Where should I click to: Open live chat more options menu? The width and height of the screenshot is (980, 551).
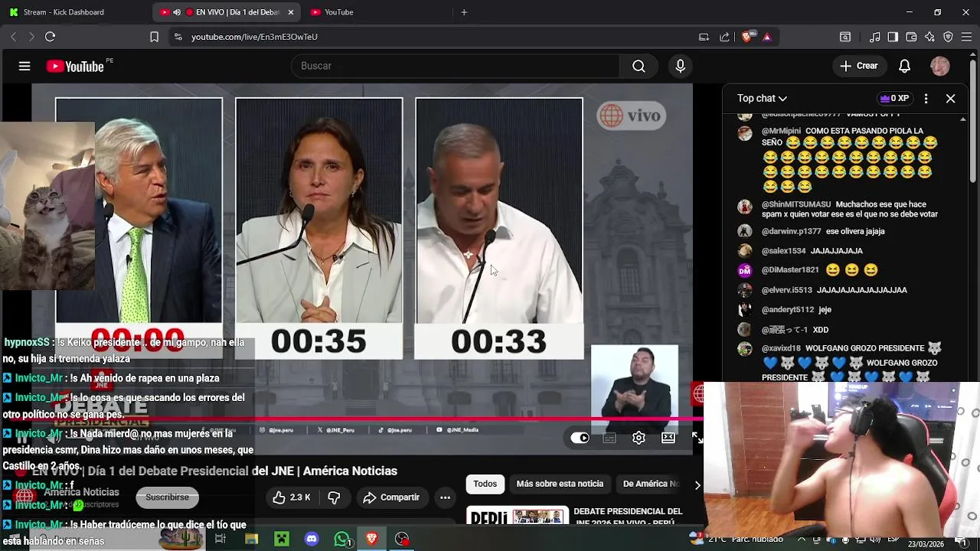coord(926,98)
